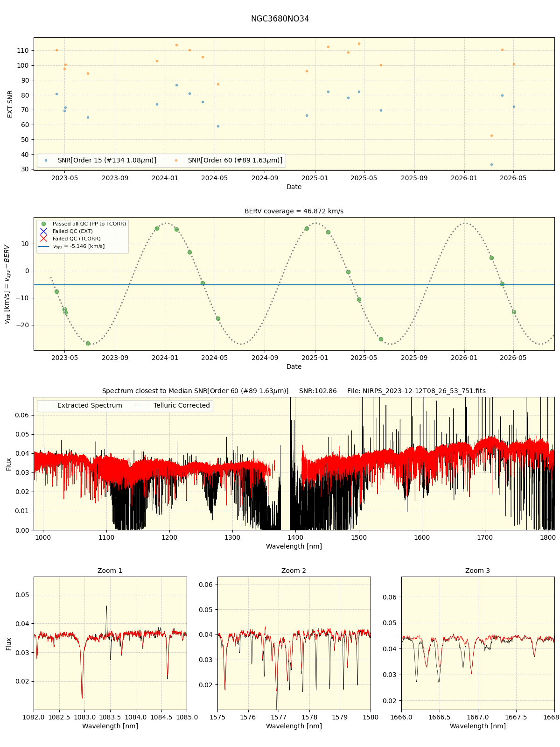Image resolution: width=560 pixels, height=747 pixels.
Task: Click the Wavelength [nm] label under main spectrum
Action: click(x=294, y=546)
